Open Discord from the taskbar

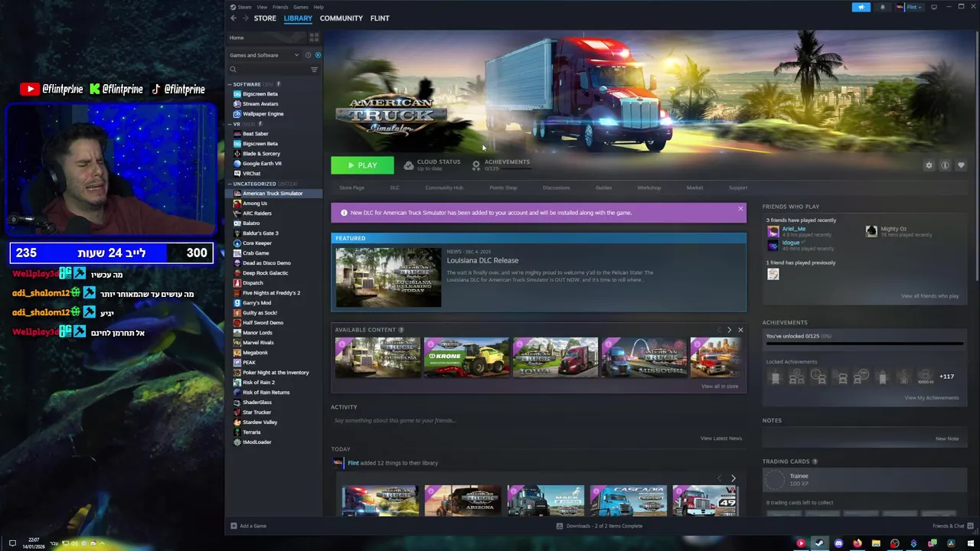[838, 543]
